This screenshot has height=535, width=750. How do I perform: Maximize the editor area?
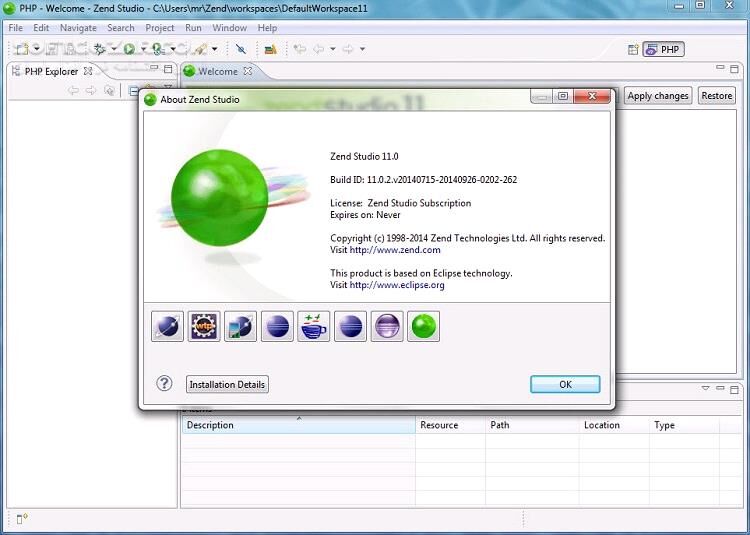pyautogui.click(x=734, y=69)
